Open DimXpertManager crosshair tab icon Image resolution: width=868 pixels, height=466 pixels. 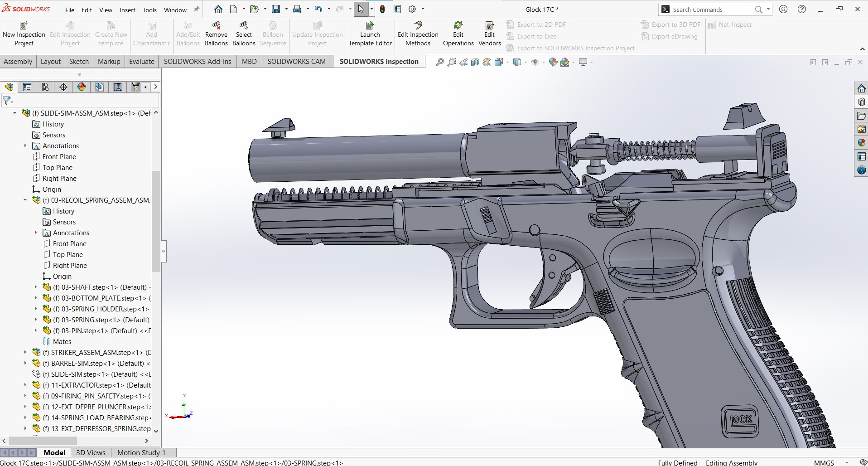[x=63, y=87]
